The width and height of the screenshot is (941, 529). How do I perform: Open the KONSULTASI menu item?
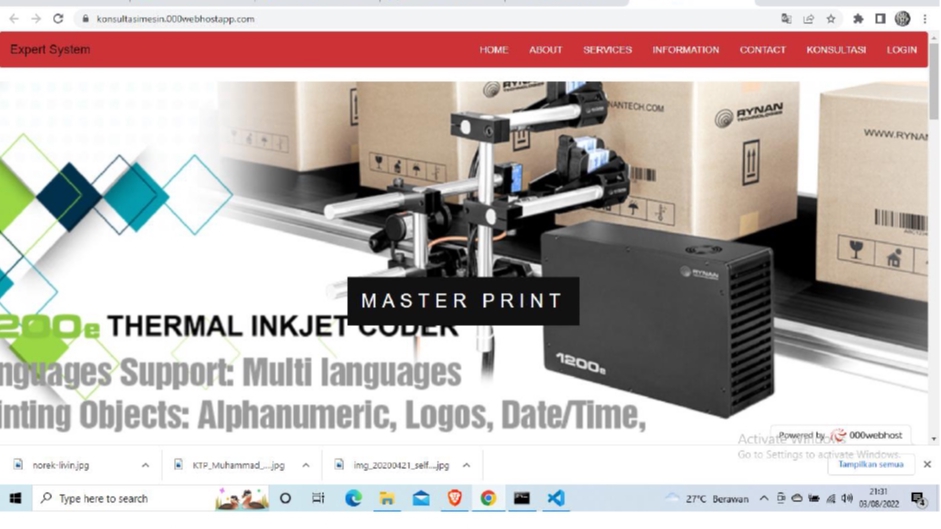tap(836, 50)
